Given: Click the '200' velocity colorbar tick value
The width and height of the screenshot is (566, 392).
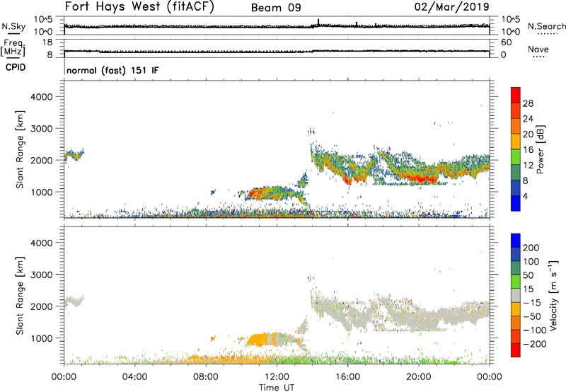Looking at the screenshot, I should tap(531, 248).
